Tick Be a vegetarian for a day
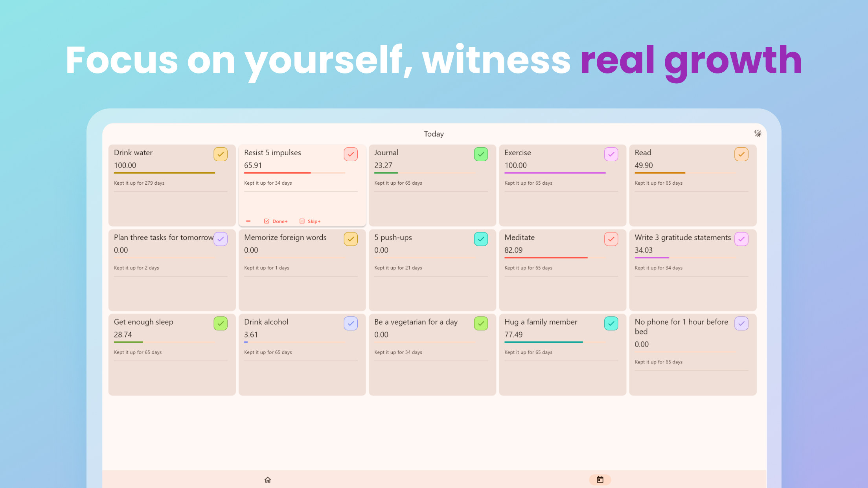Image resolution: width=868 pixels, height=488 pixels. [x=481, y=323]
